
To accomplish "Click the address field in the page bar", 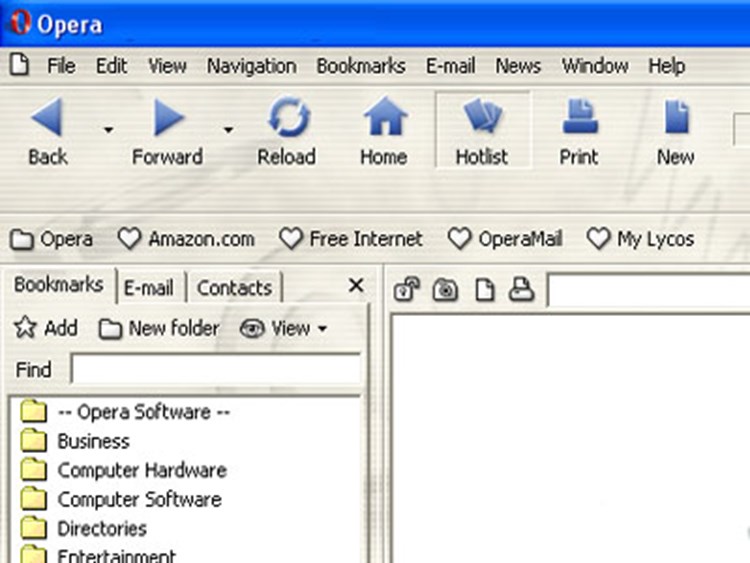I will point(650,290).
